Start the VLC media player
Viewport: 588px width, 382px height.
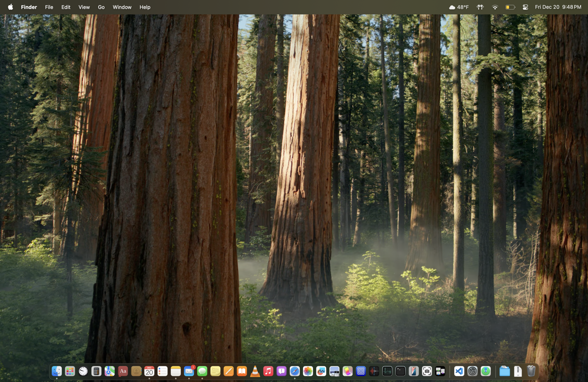tap(255, 371)
